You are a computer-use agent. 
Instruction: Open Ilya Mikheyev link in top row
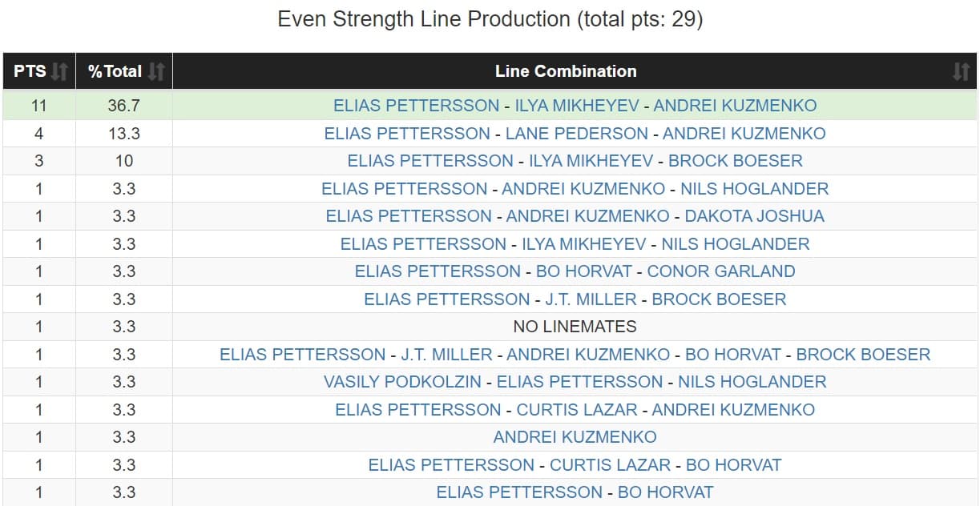[576, 106]
